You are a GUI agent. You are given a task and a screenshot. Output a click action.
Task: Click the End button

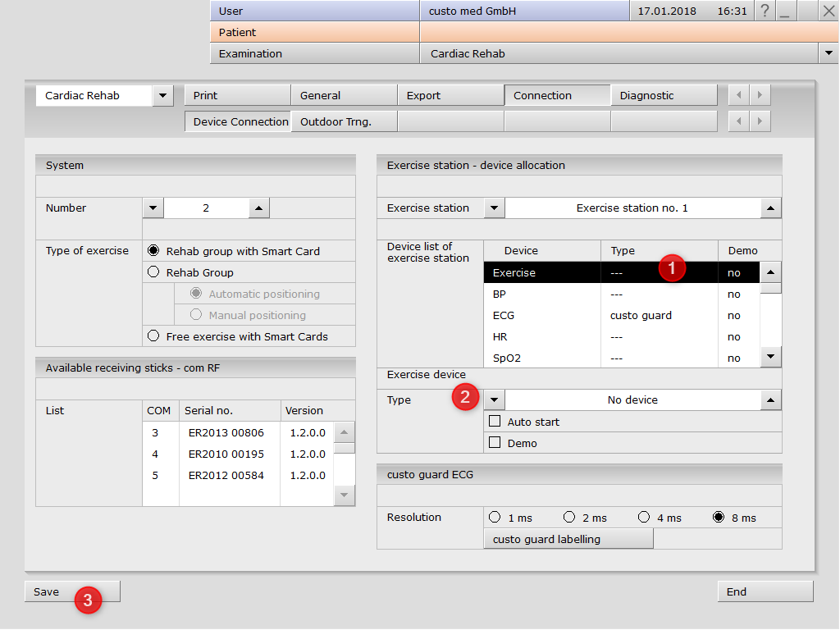tap(765, 591)
